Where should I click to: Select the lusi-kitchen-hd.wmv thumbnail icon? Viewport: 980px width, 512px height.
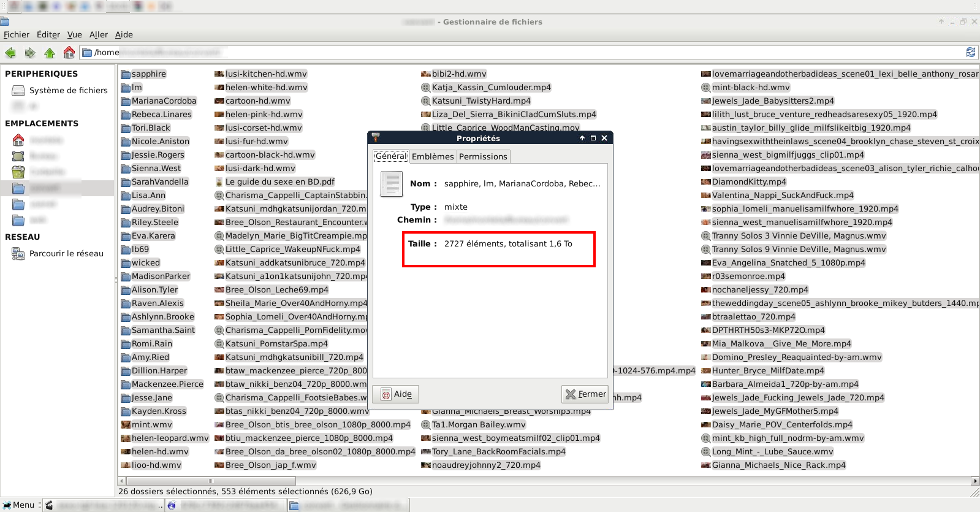(219, 74)
